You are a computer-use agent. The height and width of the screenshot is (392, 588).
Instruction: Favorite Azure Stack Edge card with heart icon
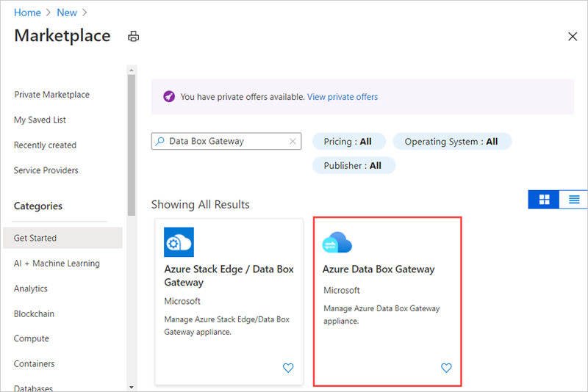tap(288, 368)
